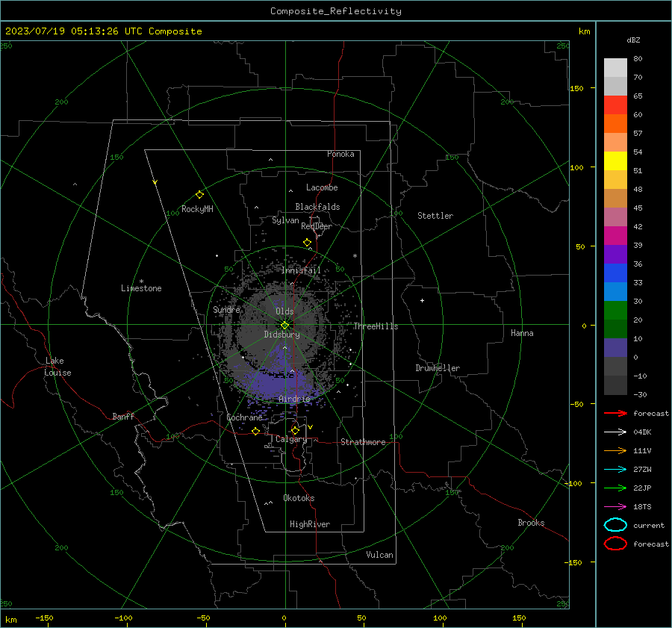
Task: Click the dBZ heading above the color scale
Action: (633, 40)
